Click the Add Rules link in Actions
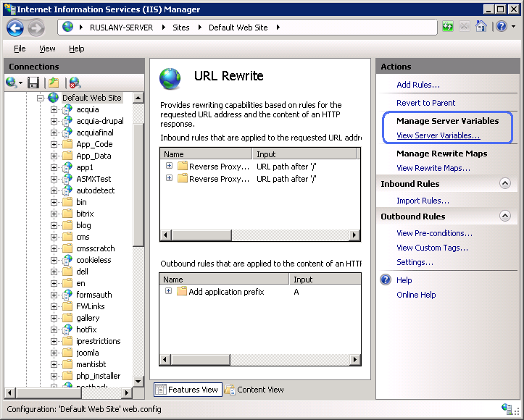 coord(417,85)
